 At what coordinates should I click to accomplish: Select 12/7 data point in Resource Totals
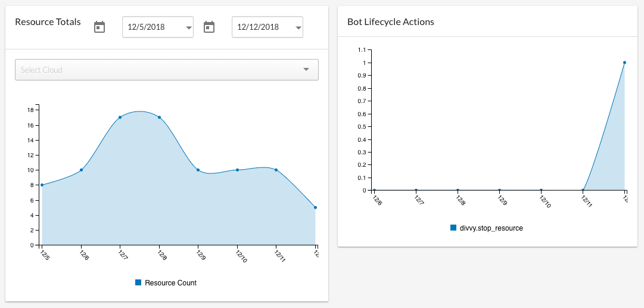(x=120, y=117)
